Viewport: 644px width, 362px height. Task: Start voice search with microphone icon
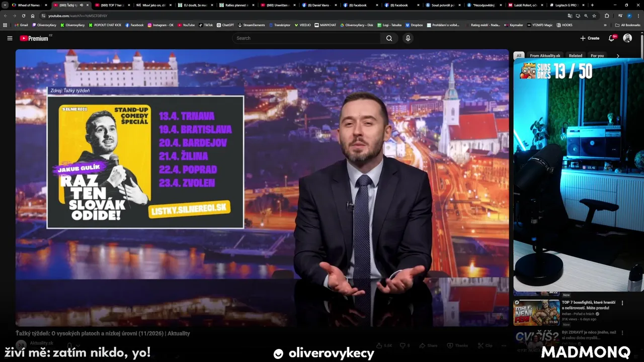point(408,38)
